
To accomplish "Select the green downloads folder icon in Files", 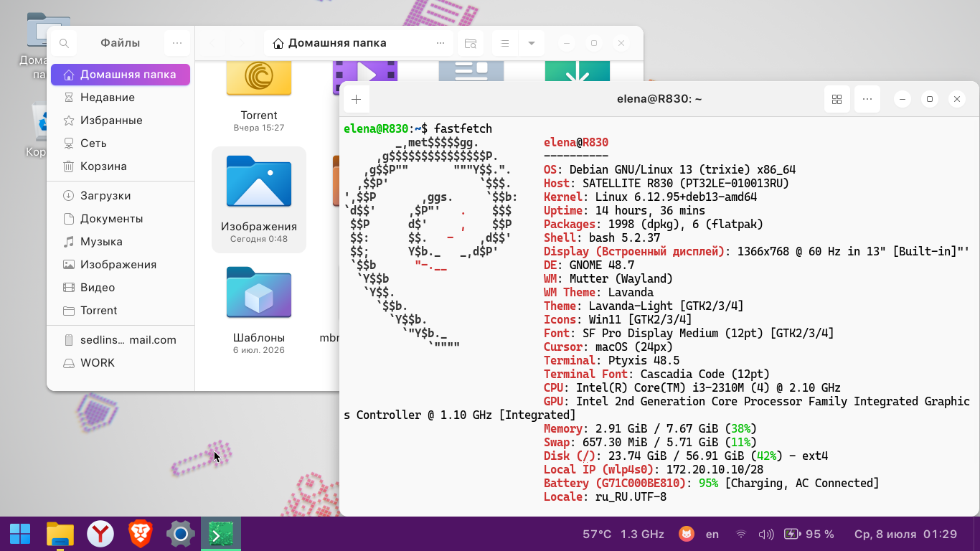I will 578,72.
